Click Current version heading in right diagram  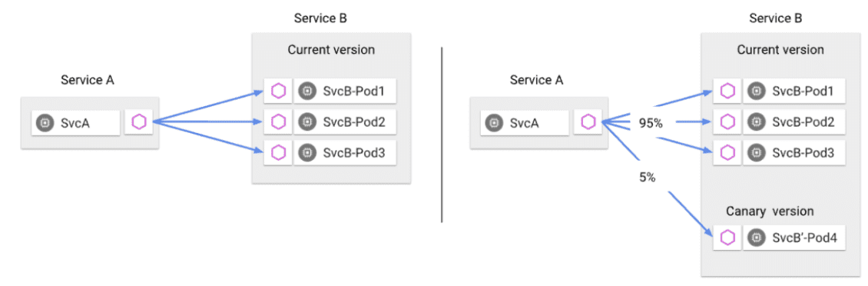780,50
